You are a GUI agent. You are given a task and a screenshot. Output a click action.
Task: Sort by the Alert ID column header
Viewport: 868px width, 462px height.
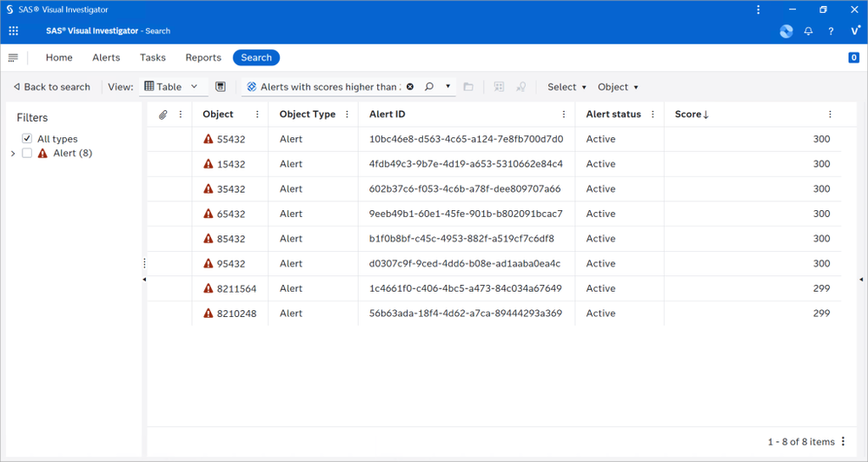click(x=387, y=115)
